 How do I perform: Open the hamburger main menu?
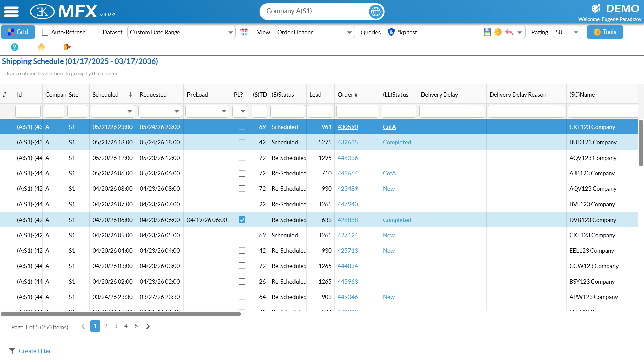click(x=11, y=12)
